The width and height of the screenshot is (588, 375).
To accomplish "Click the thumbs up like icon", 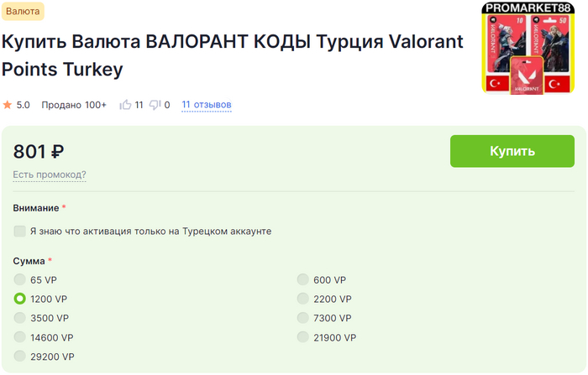I will click(x=126, y=105).
